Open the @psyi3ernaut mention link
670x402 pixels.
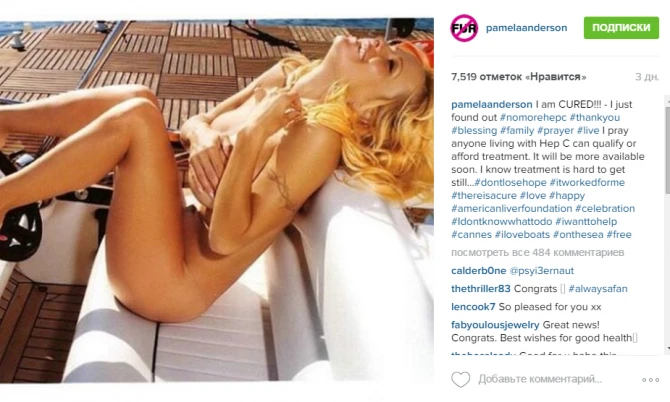[x=541, y=271]
